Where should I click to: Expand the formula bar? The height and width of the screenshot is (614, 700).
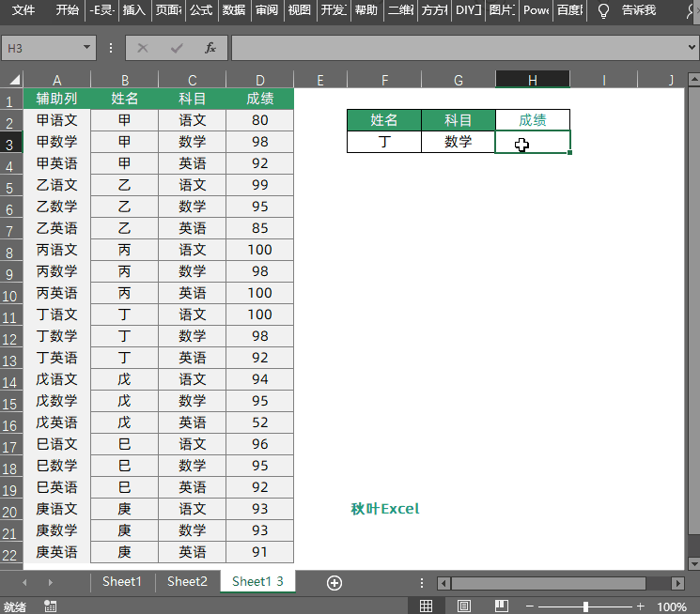[689, 48]
